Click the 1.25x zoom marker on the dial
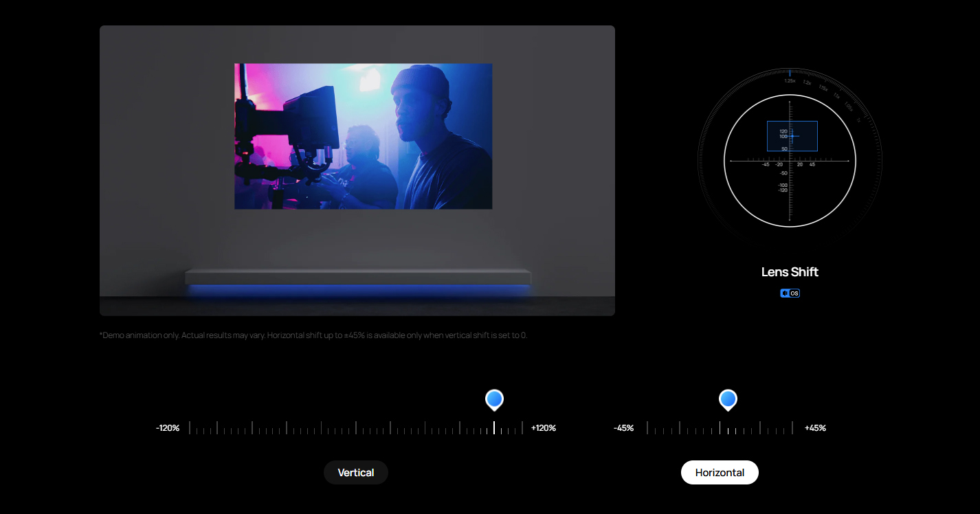This screenshot has width=980, height=514. coord(790,80)
